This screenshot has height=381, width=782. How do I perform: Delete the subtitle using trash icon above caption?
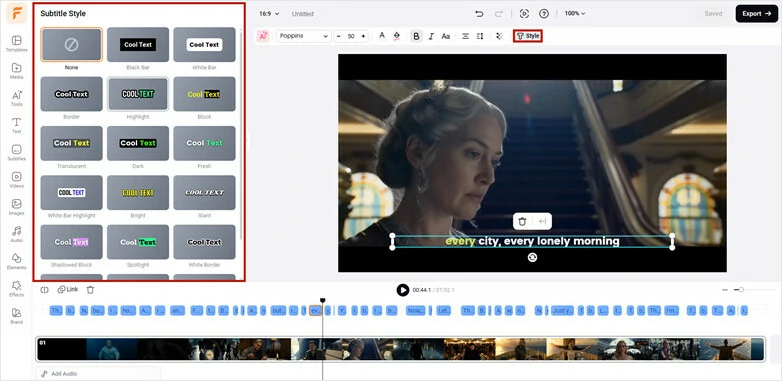[522, 221]
